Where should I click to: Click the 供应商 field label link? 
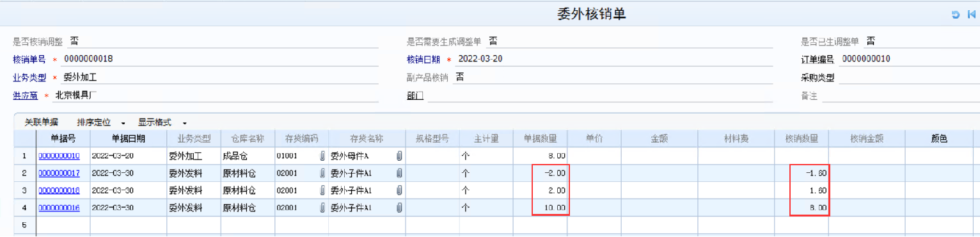(x=25, y=95)
